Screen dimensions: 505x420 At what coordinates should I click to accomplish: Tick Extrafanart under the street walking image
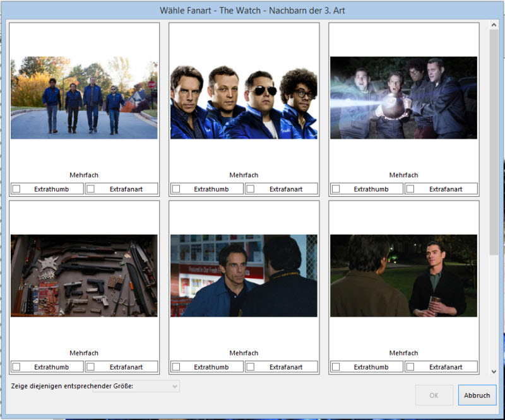point(90,189)
